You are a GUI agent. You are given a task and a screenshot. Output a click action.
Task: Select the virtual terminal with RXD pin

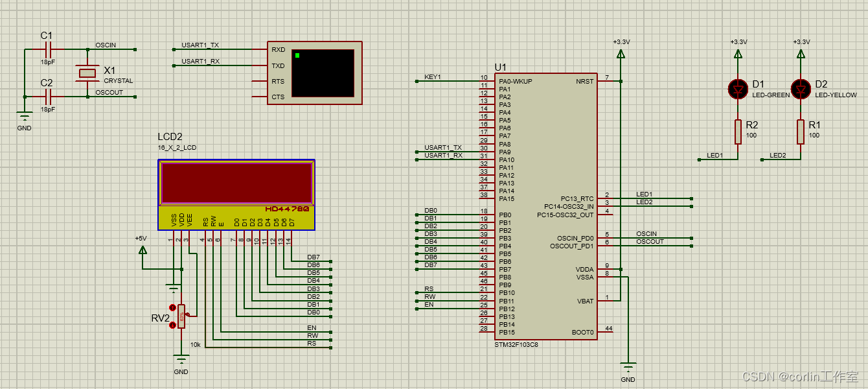coord(314,73)
